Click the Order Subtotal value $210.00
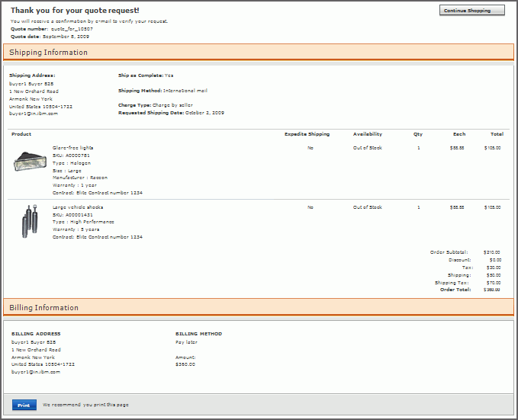 pyautogui.click(x=491, y=252)
